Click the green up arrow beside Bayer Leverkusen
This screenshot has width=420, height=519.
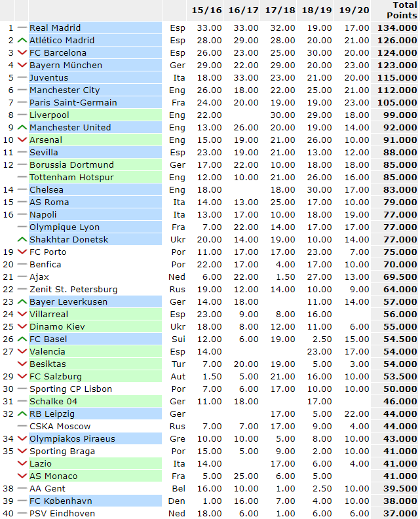pyautogui.click(x=22, y=301)
